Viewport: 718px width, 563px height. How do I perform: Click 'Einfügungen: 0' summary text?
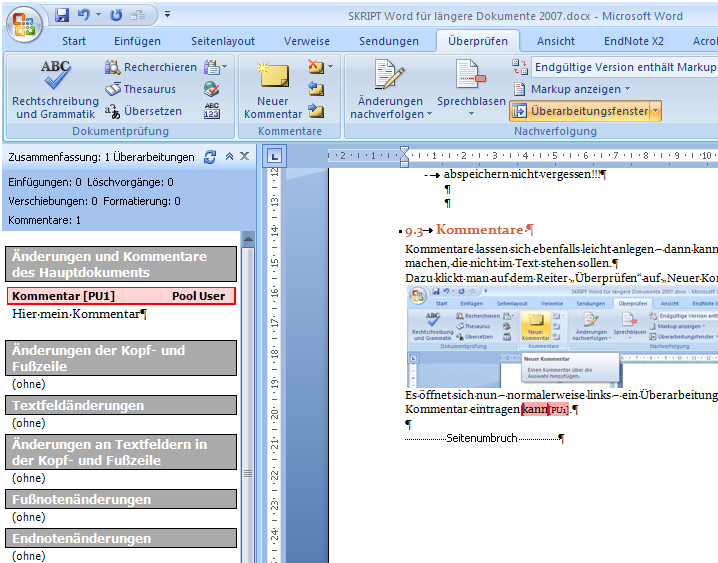[45, 182]
